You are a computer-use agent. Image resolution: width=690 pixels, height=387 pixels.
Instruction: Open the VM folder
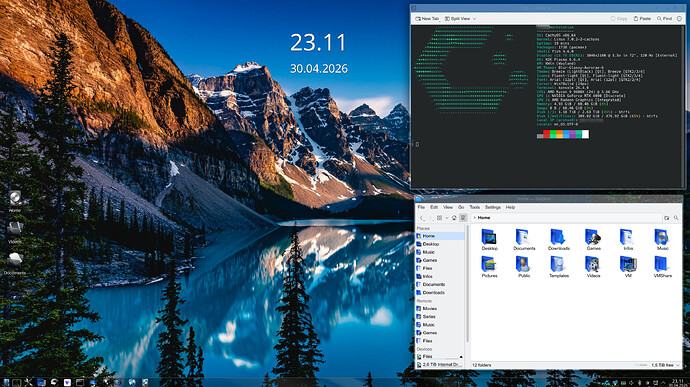tap(628, 267)
